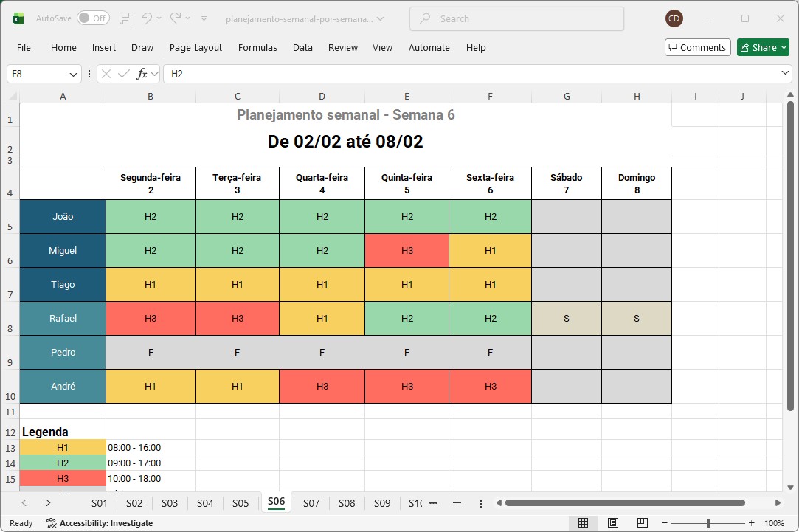799x532 pixels.
Task: Click the horizontal scrollbar left arrow
Action: coord(499,503)
